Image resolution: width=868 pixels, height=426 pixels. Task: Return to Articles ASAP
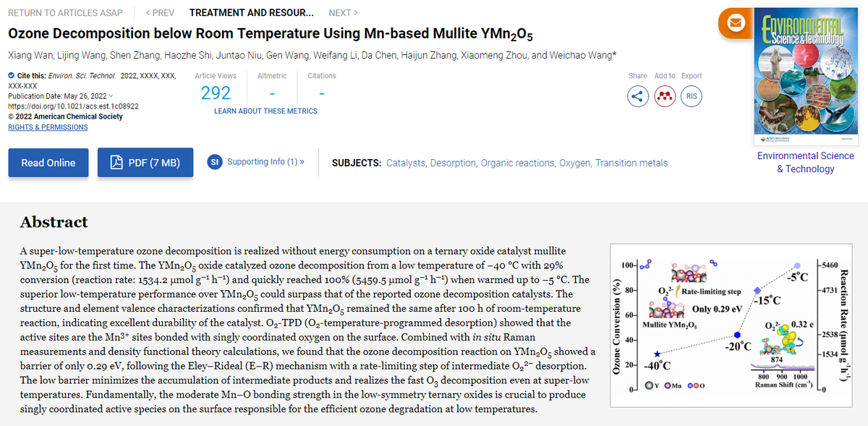point(65,13)
